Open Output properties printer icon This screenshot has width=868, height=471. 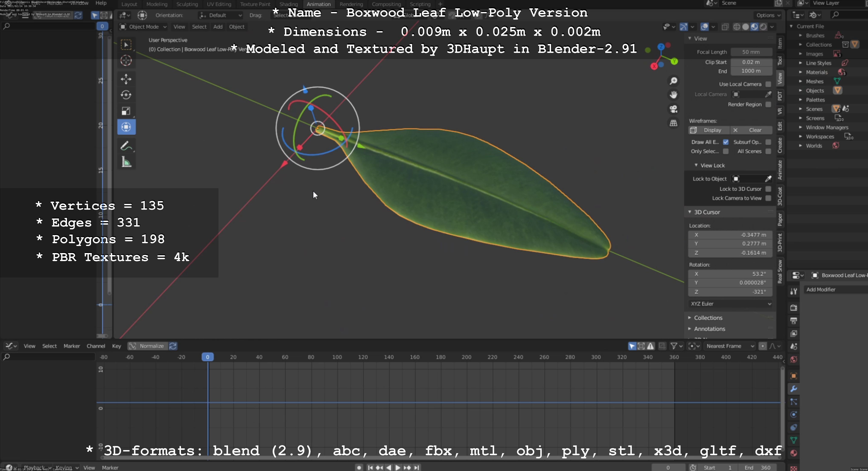[x=794, y=321]
